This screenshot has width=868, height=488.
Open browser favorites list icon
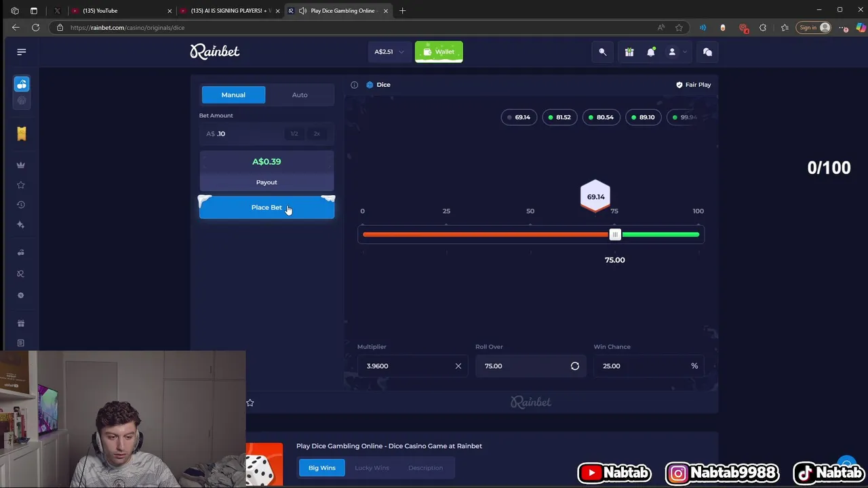coord(785,28)
